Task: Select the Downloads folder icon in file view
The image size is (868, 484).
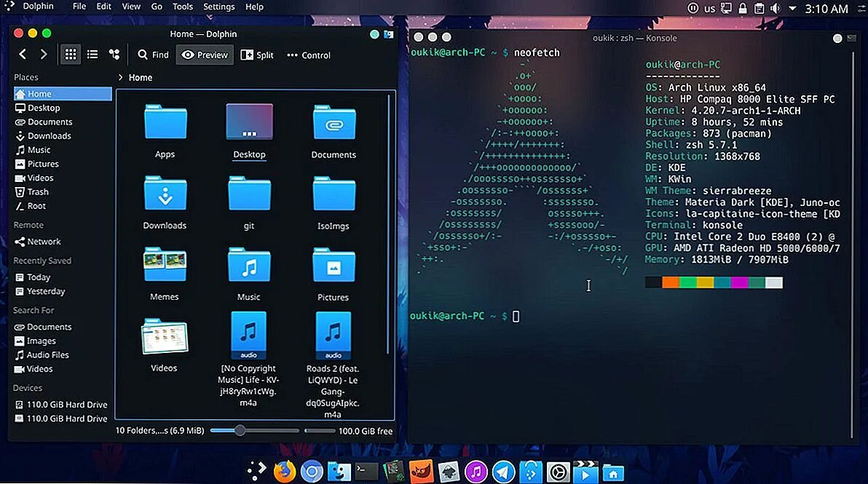Action: (x=165, y=193)
